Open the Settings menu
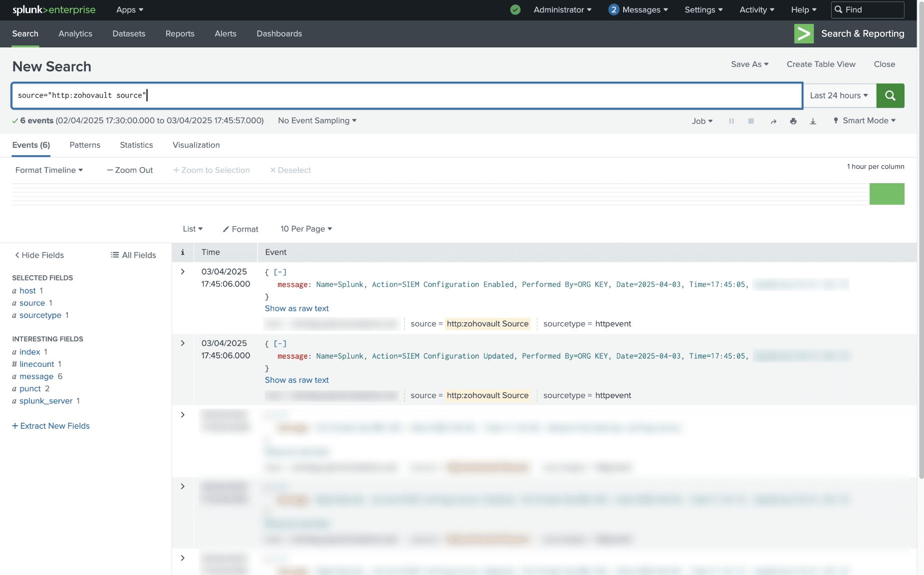The width and height of the screenshot is (924, 575). [703, 9]
